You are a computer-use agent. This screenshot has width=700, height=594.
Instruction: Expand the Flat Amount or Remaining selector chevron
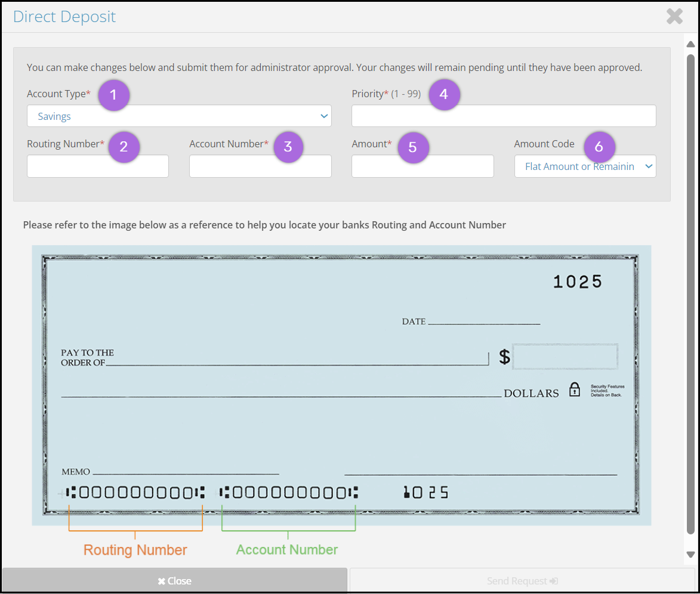pos(649,166)
